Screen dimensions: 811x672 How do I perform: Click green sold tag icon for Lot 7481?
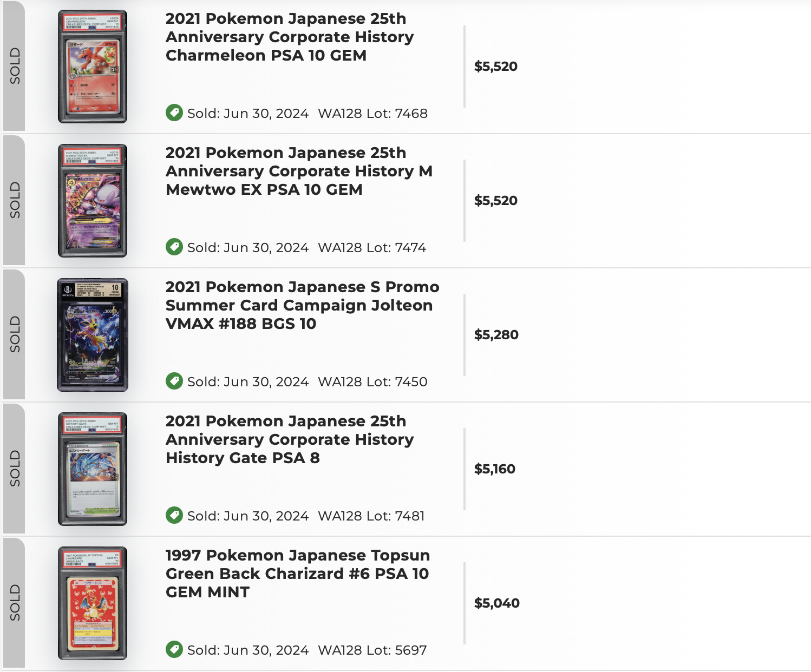pyautogui.click(x=174, y=515)
